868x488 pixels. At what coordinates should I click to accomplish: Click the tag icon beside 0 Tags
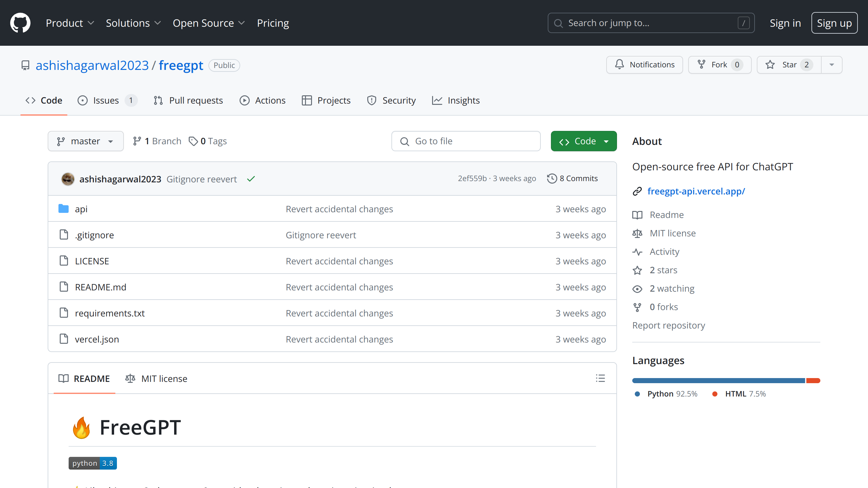(x=193, y=141)
